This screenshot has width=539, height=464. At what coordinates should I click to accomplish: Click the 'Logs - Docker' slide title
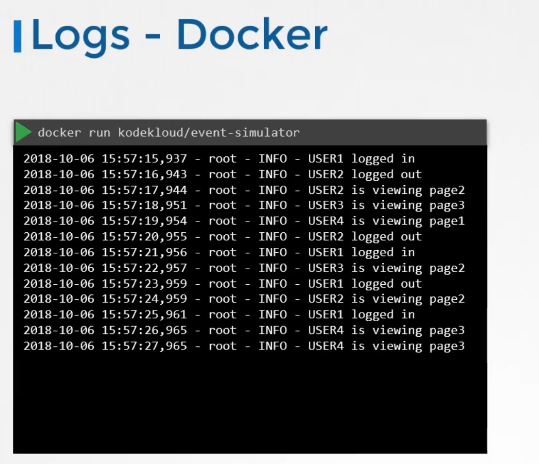pos(179,36)
